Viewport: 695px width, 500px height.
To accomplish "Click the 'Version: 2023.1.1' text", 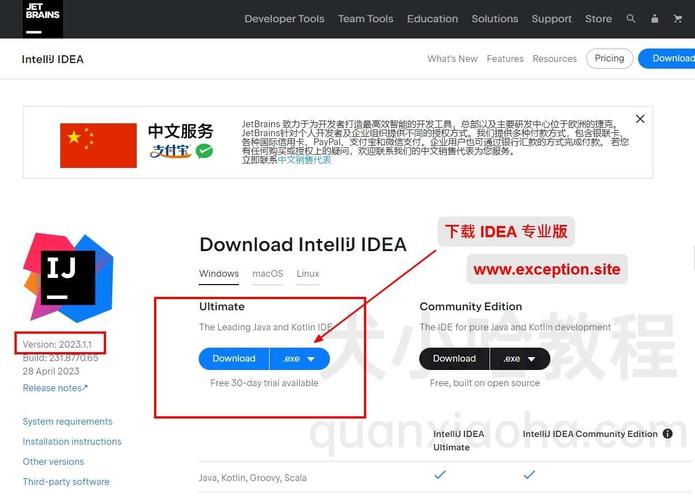I will click(x=57, y=344).
